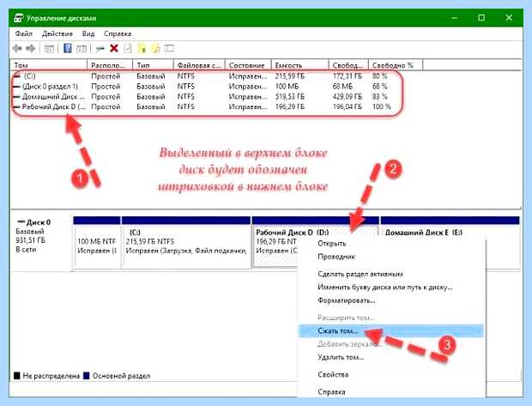The width and height of the screenshot is (532, 406).
Task: Open help via blue question-mark icon
Action: [x=68, y=49]
